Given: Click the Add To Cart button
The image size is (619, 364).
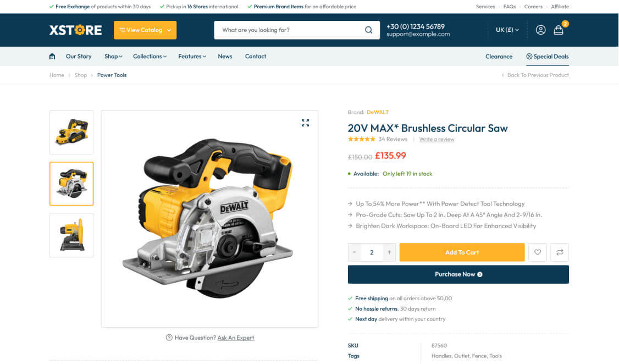Looking at the screenshot, I should click(462, 252).
